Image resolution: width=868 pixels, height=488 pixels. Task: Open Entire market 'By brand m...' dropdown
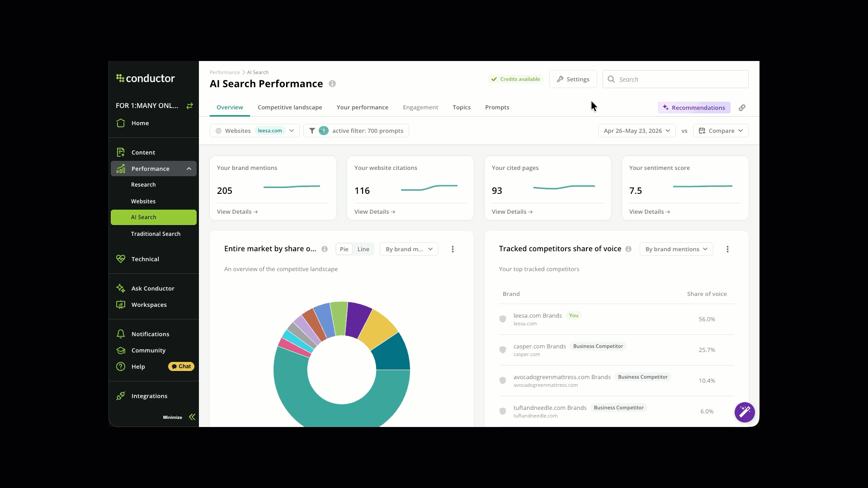(x=409, y=249)
